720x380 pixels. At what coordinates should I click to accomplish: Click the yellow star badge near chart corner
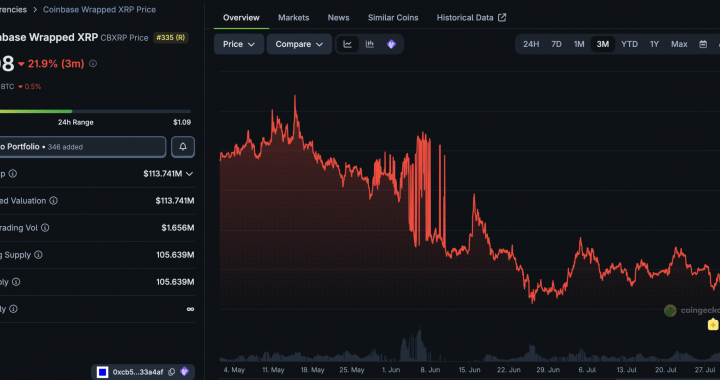tap(713, 324)
